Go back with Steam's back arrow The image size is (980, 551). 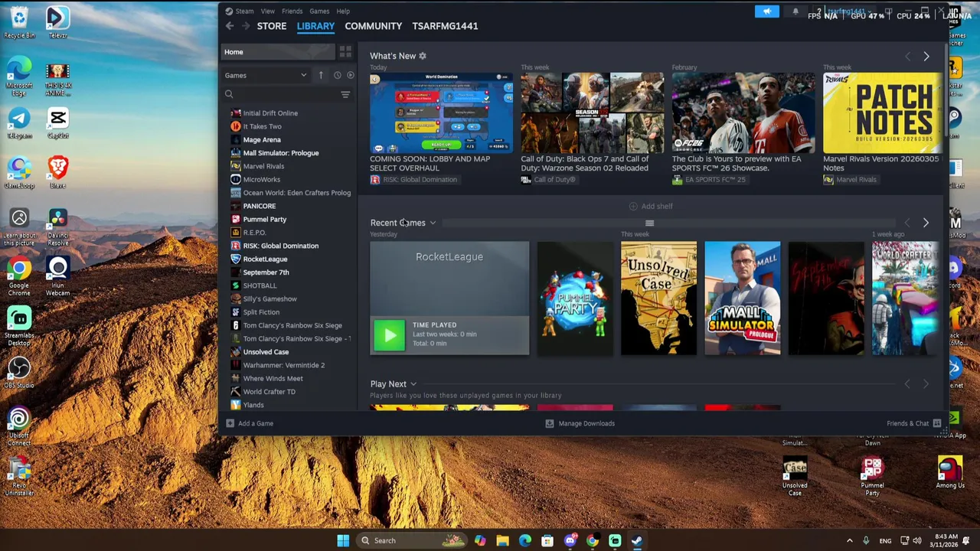(x=230, y=26)
